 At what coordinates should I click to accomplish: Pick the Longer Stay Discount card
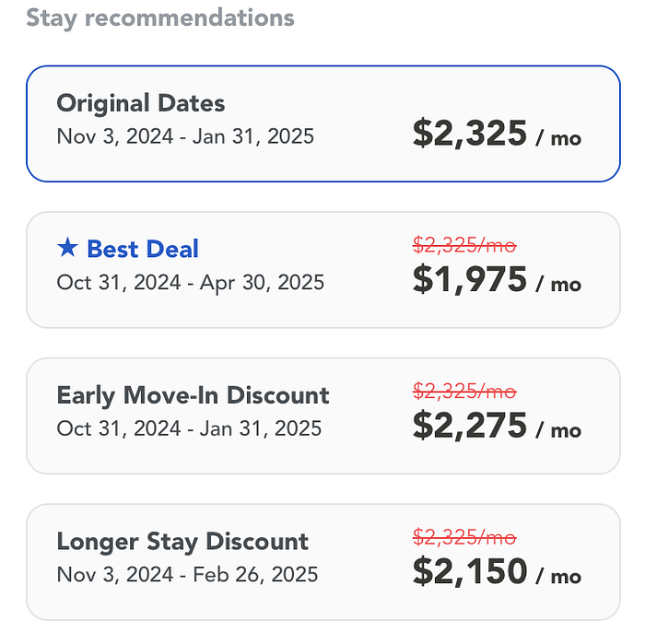click(x=322, y=561)
